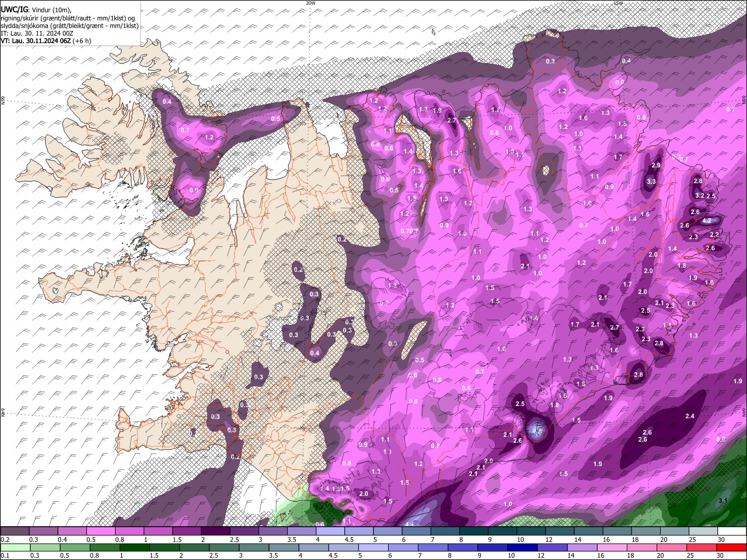Viewport: 747px width, 560px height.
Task: Click the 1.2 value in the Westfjords
Action: (x=210, y=138)
